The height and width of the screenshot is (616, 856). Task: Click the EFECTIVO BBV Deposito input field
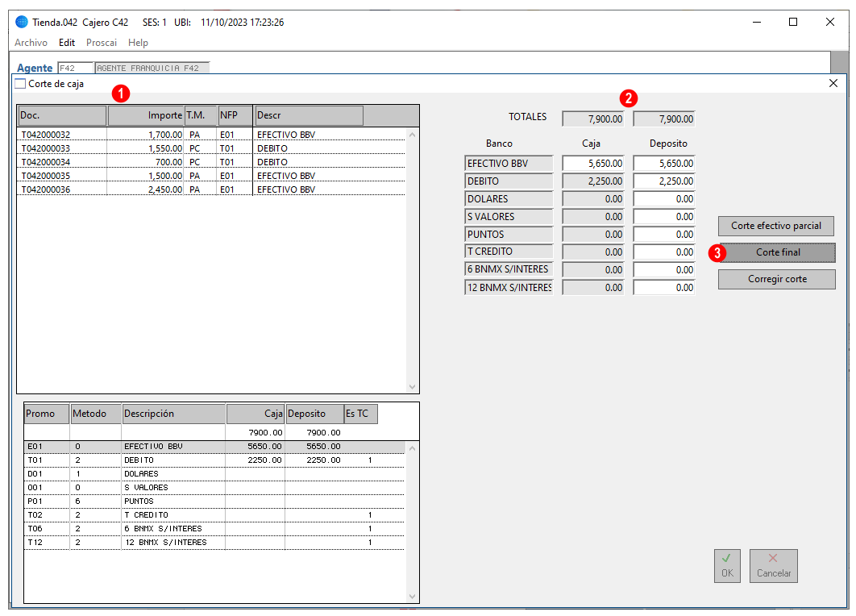tap(664, 164)
